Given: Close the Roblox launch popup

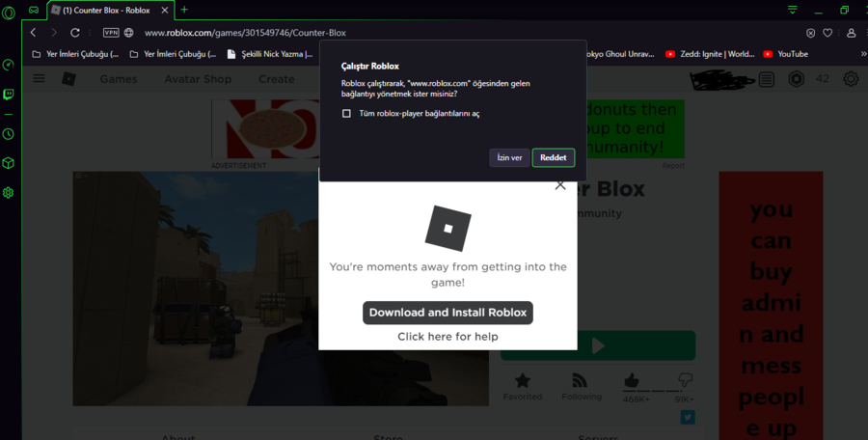Looking at the screenshot, I should [560, 185].
